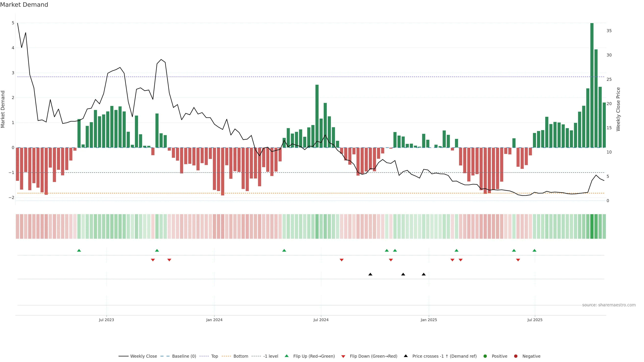The width and height of the screenshot is (644, 362).
Task: Click the Jan 2024 x-axis label
Action: (214, 320)
